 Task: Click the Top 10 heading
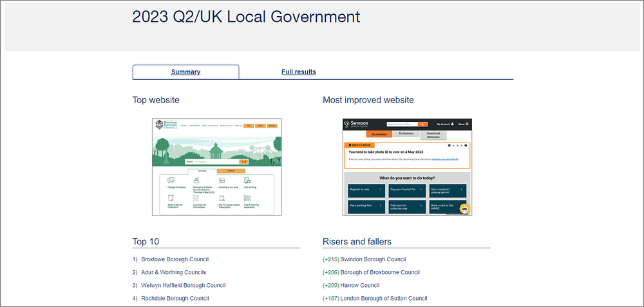[x=146, y=242]
